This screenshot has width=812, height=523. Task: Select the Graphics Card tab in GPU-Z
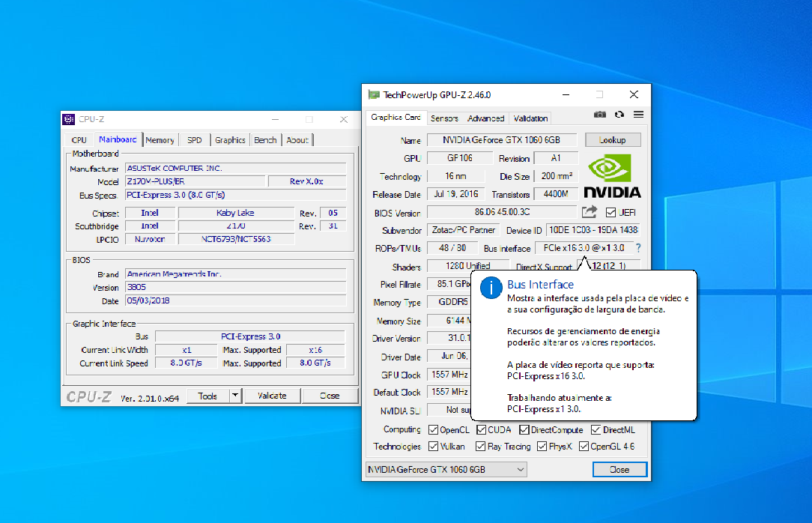click(x=396, y=118)
